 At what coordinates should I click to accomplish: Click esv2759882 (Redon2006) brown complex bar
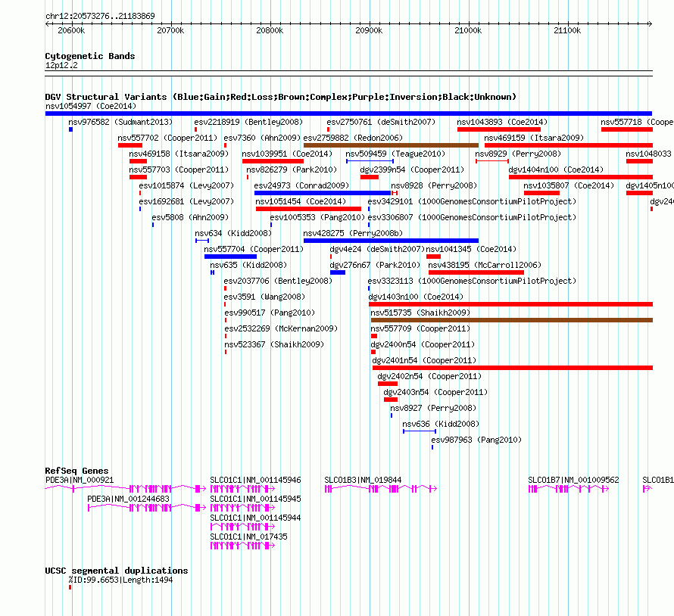pos(392,145)
